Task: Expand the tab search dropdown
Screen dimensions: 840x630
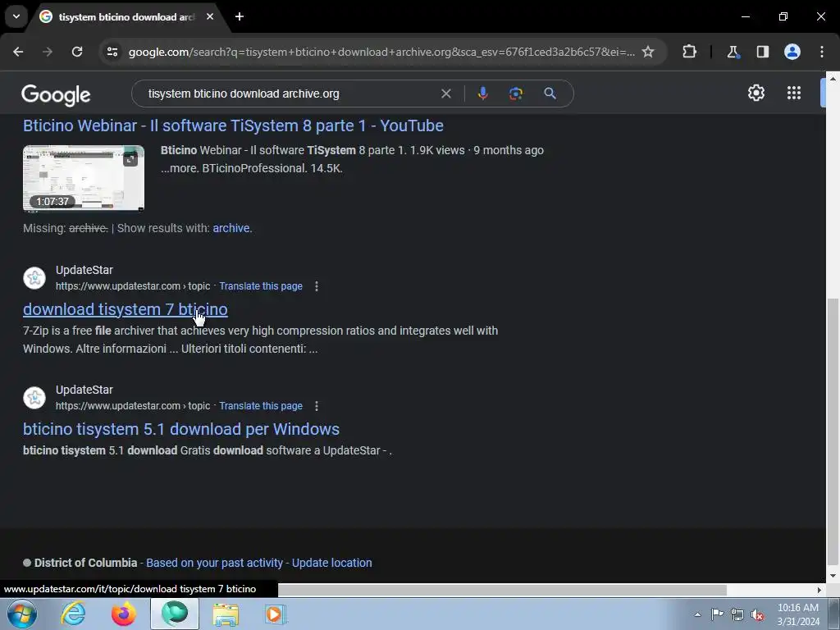Action: click(16, 16)
